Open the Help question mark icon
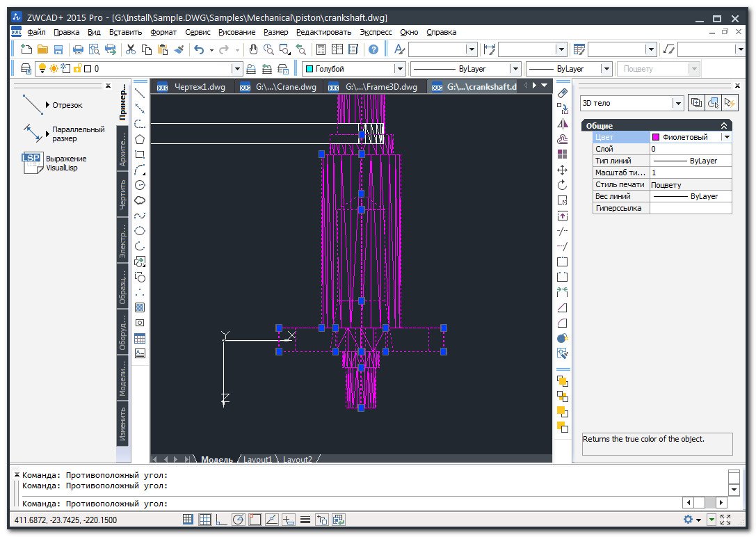The image size is (756, 537). (373, 49)
